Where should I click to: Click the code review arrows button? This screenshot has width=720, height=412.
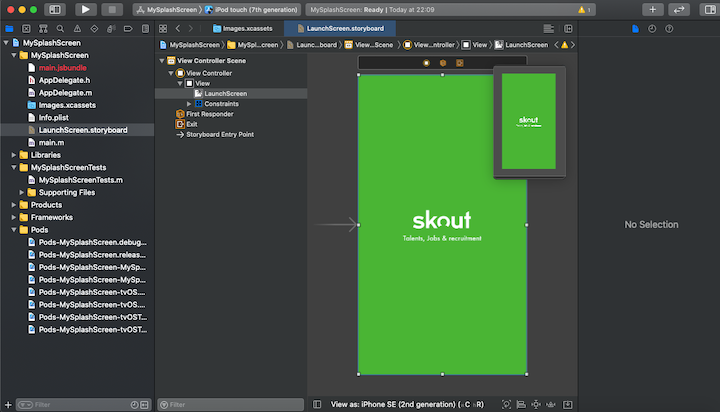click(680, 9)
